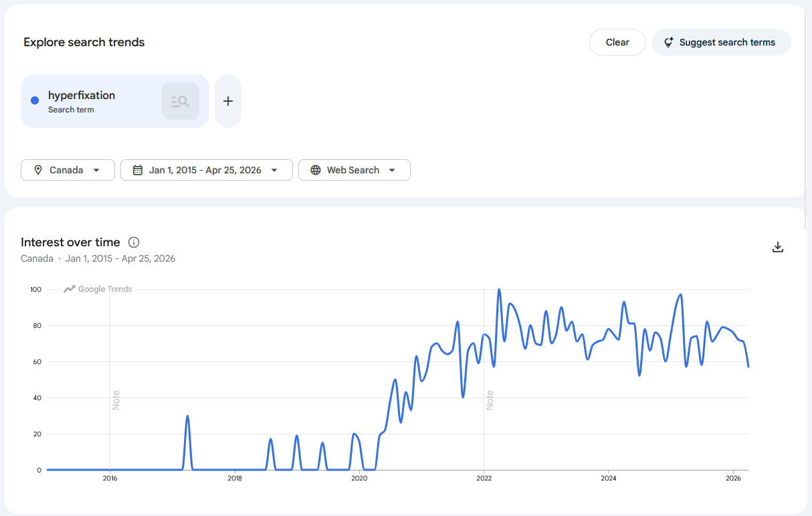Open Suggest search terms

721,42
